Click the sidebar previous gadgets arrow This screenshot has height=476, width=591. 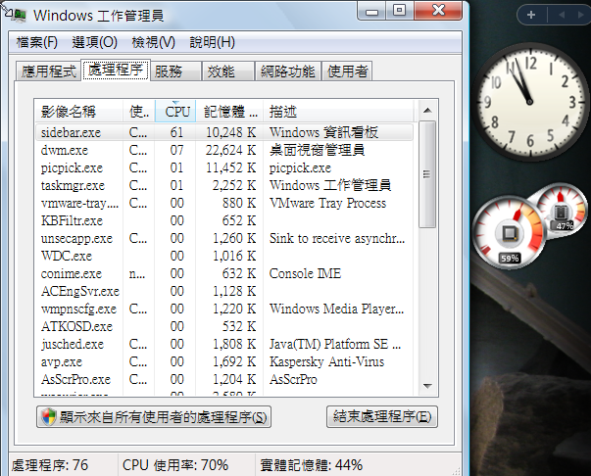[562, 15]
